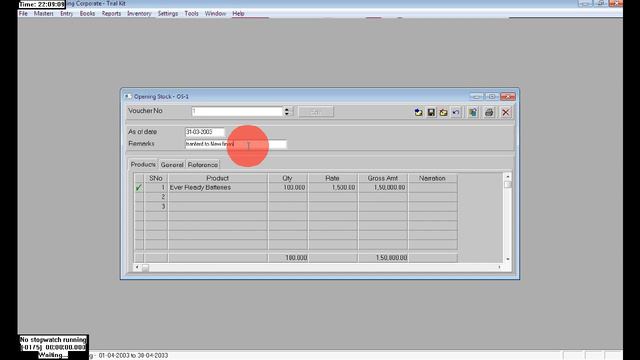Image resolution: width=640 pixels, height=360 pixels.
Task: Minimize the Opening Stock window
Action: (x=476, y=97)
